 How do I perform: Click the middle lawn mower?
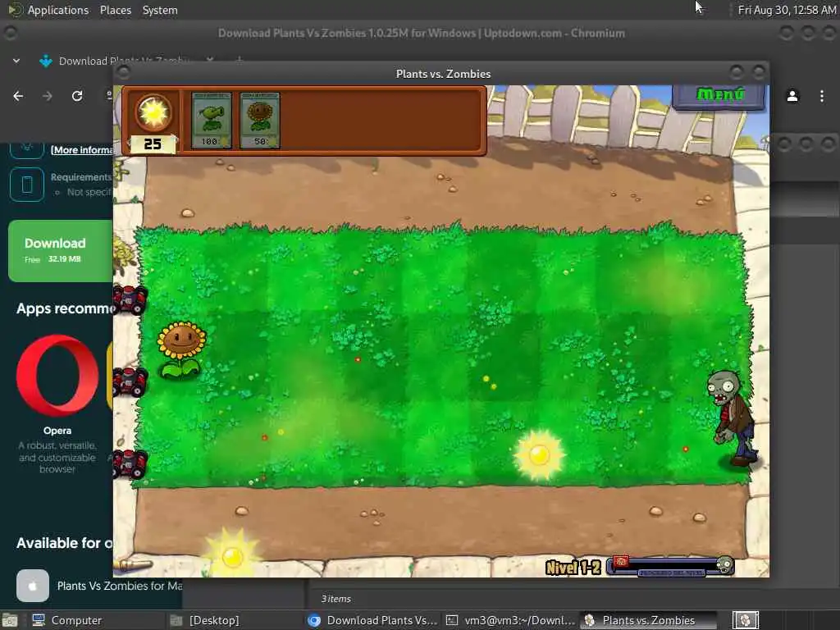pyautogui.click(x=130, y=382)
